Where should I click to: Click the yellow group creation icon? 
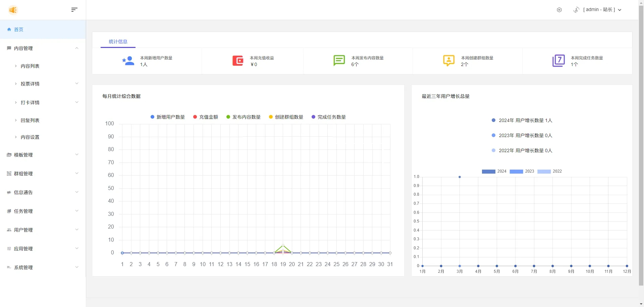coord(449,61)
